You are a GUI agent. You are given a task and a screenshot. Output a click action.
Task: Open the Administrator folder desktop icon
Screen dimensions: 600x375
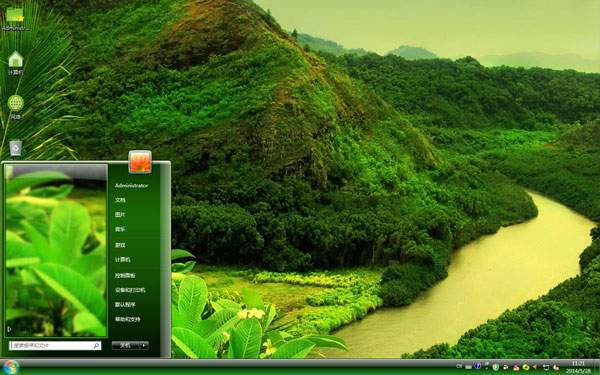[15, 18]
